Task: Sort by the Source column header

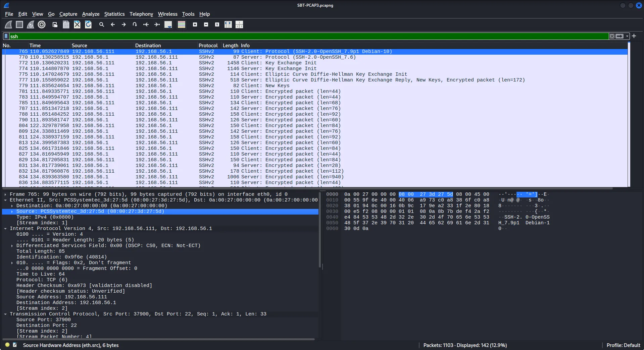Action: coord(102,46)
